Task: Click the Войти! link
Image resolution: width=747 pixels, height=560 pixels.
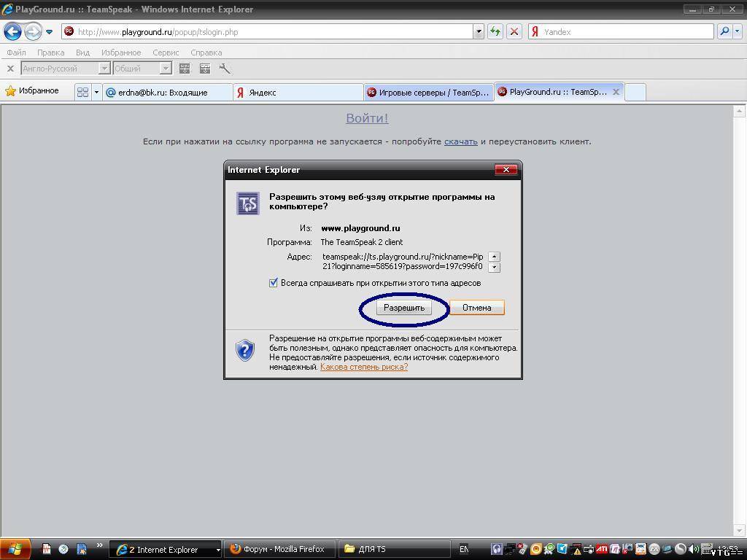Action: pos(368,118)
